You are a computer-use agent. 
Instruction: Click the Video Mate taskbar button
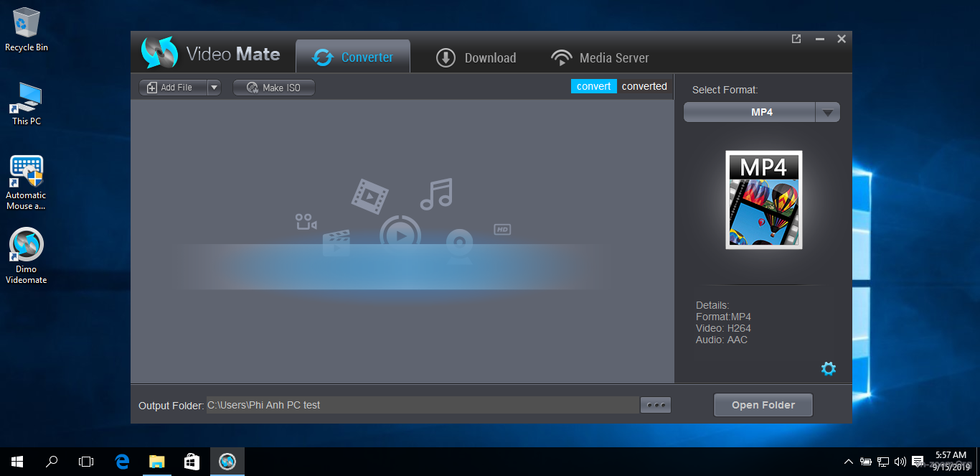[227, 462]
